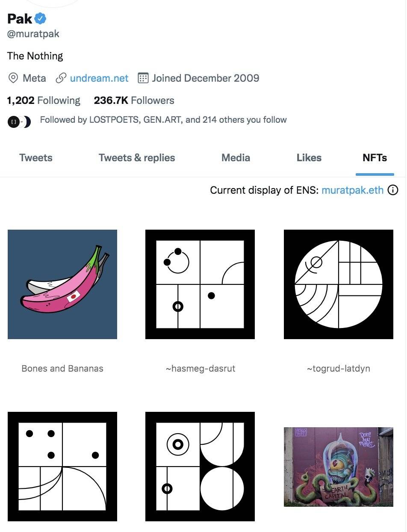407x532 pixels.
Task: Click the blue verified badge beside Pak
Action: pos(41,18)
